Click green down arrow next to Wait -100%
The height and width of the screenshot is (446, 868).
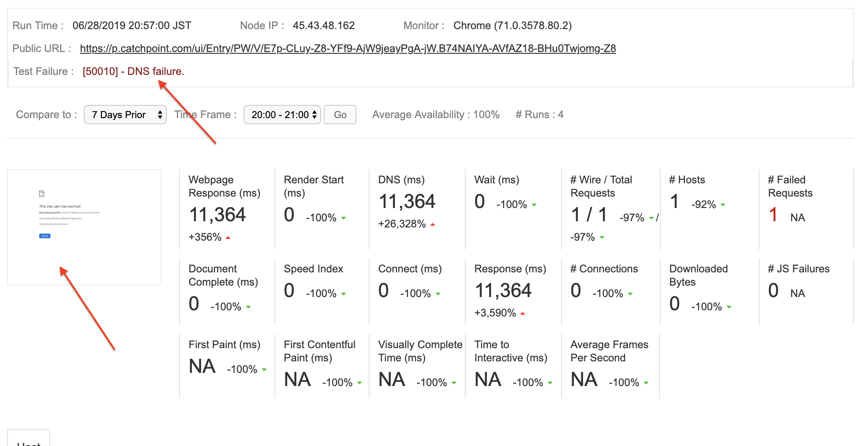[534, 205]
